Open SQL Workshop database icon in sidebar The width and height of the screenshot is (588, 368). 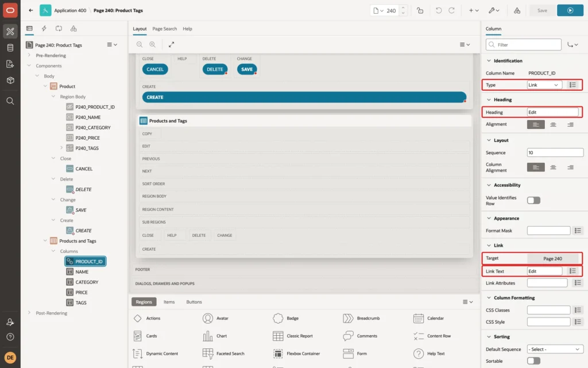pyautogui.click(x=10, y=48)
